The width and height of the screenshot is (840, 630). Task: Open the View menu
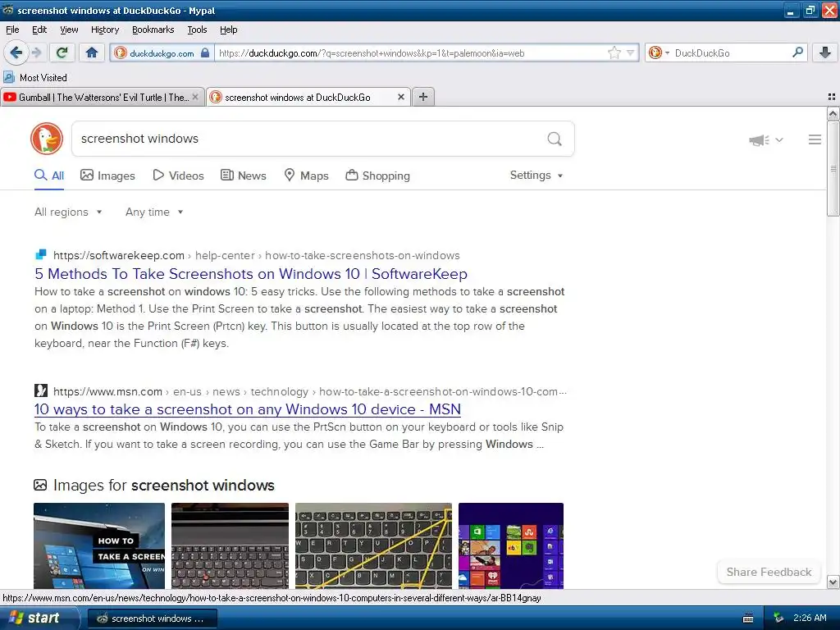(69, 30)
